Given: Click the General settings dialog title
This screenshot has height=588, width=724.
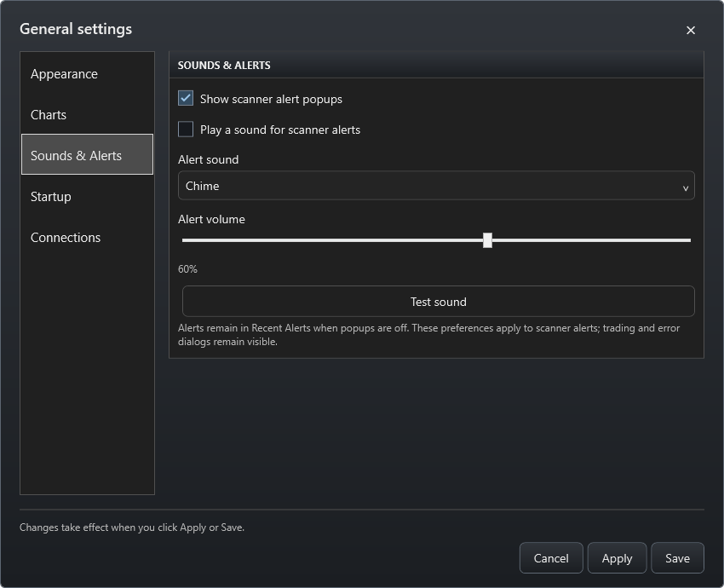Looking at the screenshot, I should click(x=76, y=29).
